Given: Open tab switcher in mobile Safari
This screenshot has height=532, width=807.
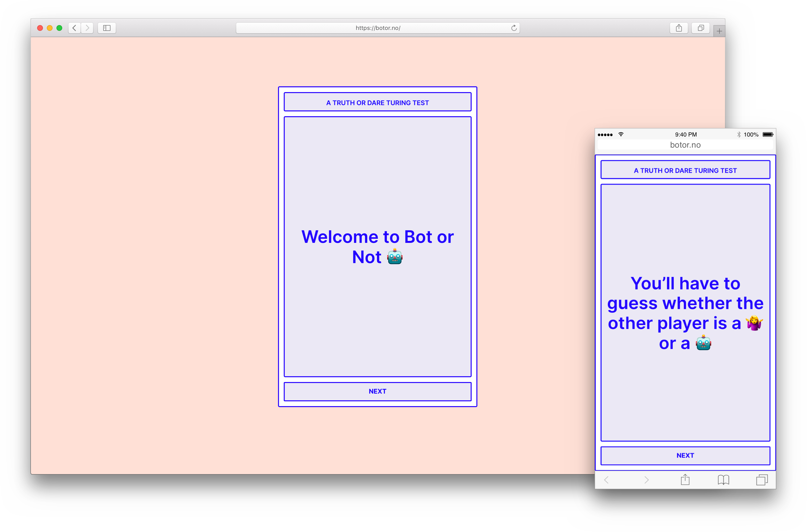Looking at the screenshot, I should pyautogui.click(x=762, y=479).
